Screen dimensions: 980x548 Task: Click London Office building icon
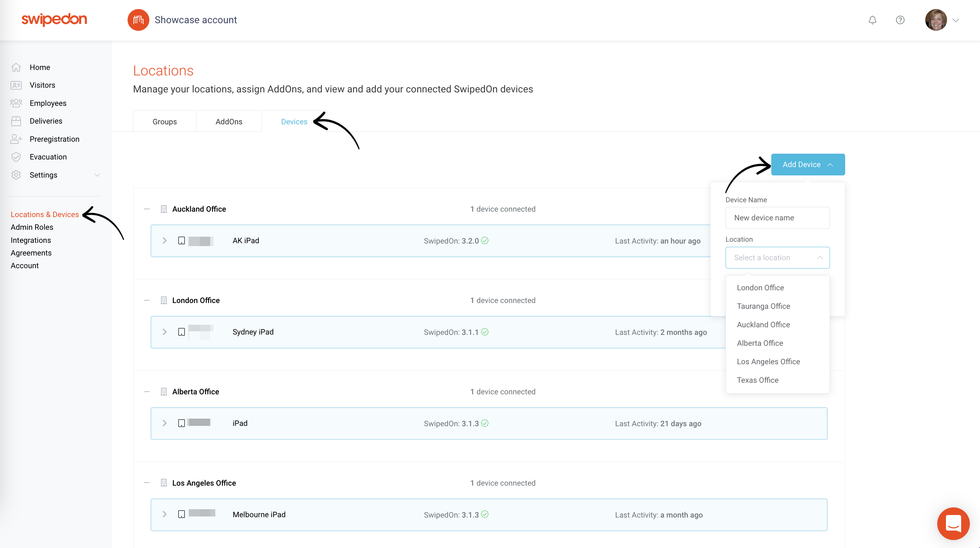coord(163,300)
